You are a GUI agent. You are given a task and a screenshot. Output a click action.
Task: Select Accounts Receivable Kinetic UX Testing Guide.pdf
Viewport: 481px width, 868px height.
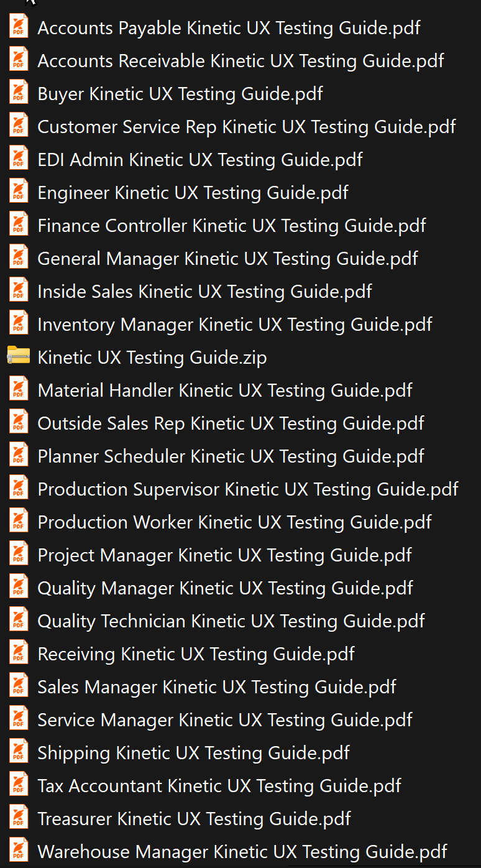pyautogui.click(x=240, y=60)
